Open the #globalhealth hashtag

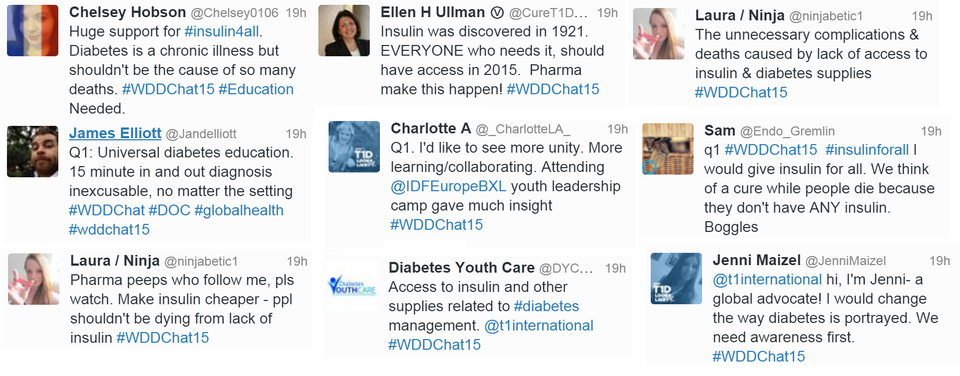click(239, 210)
